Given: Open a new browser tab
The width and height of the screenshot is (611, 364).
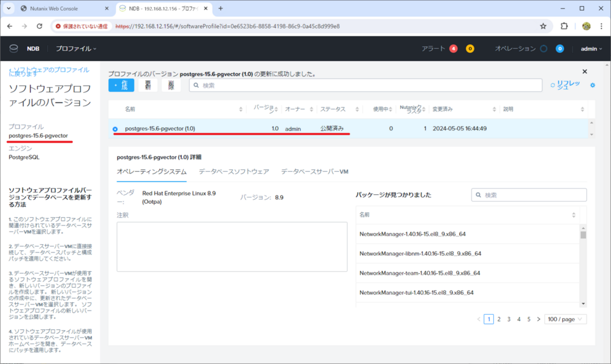Looking at the screenshot, I should [220, 8].
